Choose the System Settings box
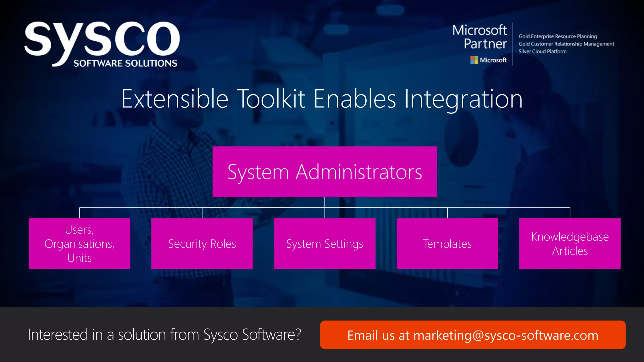The width and height of the screenshot is (644, 362). tap(325, 244)
